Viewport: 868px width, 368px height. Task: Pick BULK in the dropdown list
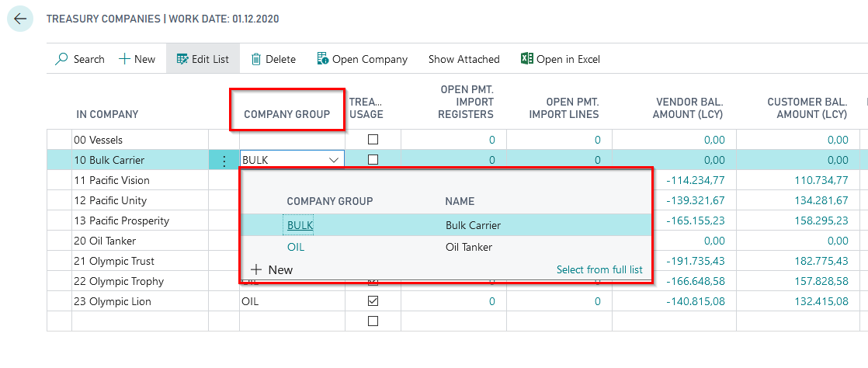[x=300, y=225]
